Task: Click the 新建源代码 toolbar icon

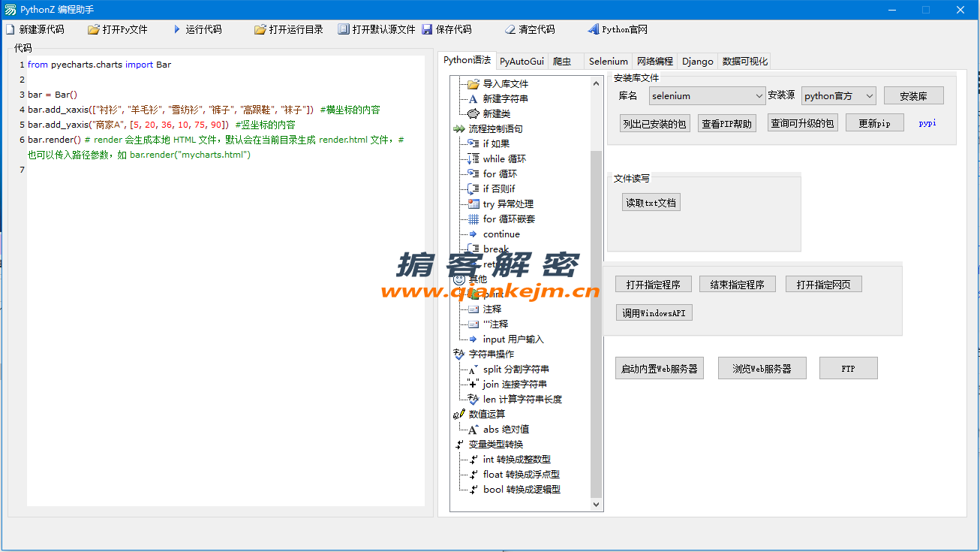Action: (x=10, y=30)
